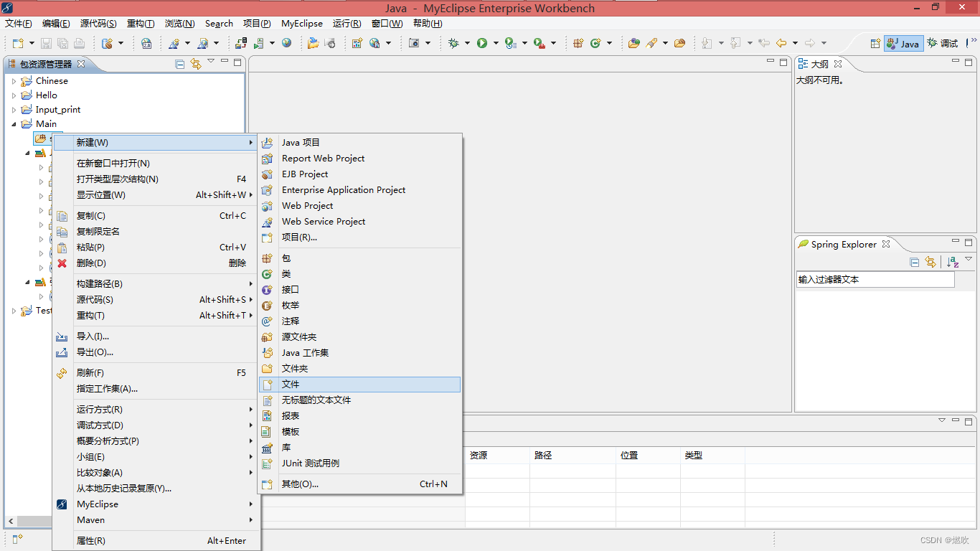980x551 pixels.
Task: Select 其他(O)... in the New submenu
Action: [x=359, y=484]
